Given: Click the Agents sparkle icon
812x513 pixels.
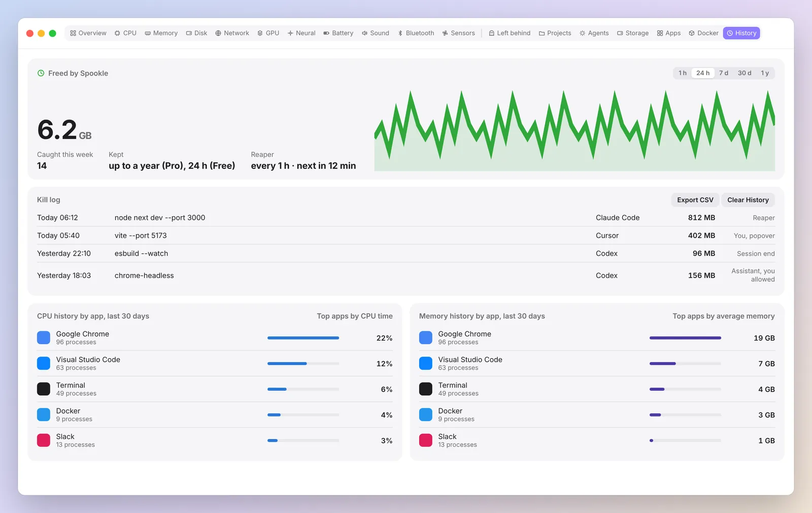Looking at the screenshot, I should (583, 33).
